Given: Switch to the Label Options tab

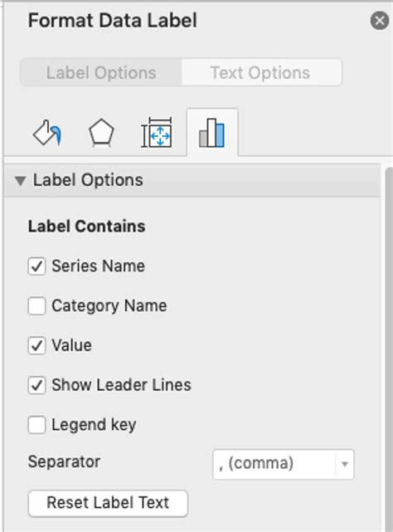Looking at the screenshot, I should click(x=101, y=72).
